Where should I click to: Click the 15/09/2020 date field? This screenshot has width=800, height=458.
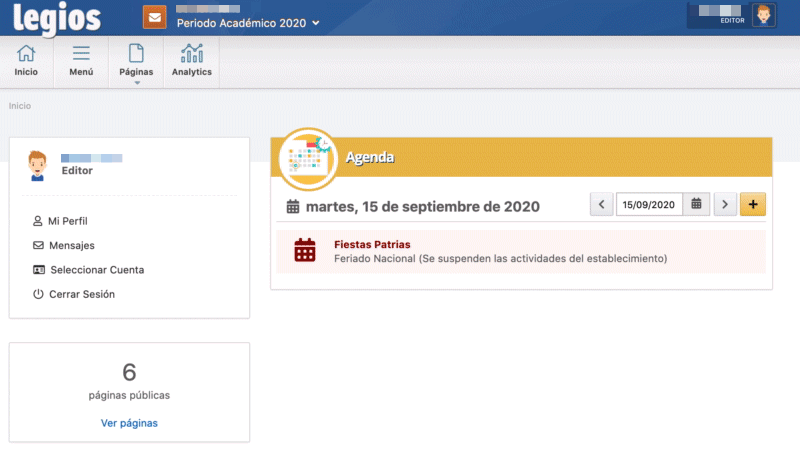(x=649, y=205)
